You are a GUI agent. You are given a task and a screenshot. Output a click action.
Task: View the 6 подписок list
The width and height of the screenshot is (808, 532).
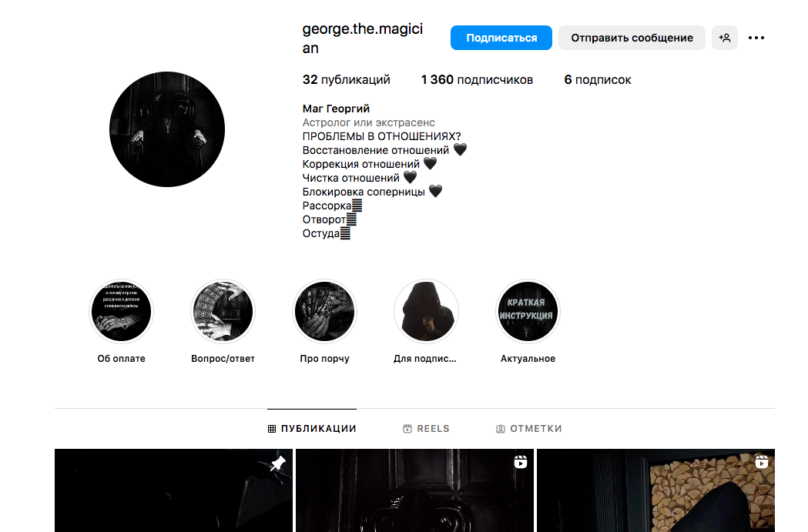point(597,80)
